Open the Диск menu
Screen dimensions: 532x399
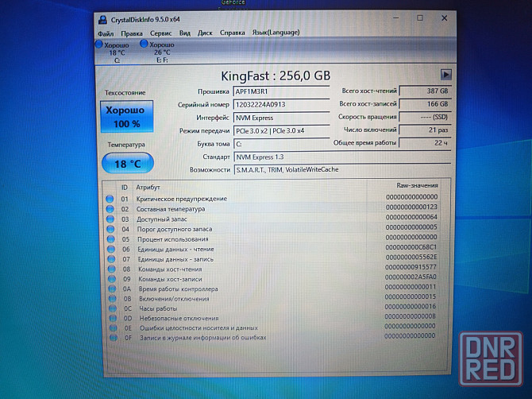[x=205, y=33]
